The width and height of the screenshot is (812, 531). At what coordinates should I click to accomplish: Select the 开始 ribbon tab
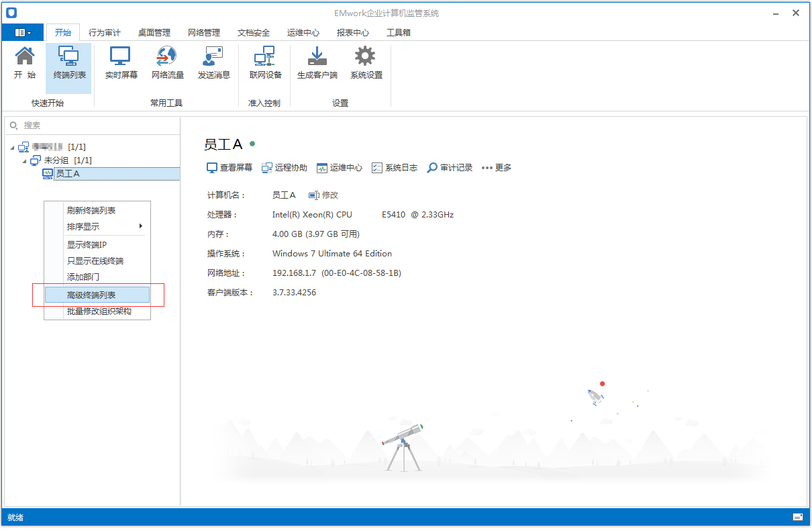63,32
